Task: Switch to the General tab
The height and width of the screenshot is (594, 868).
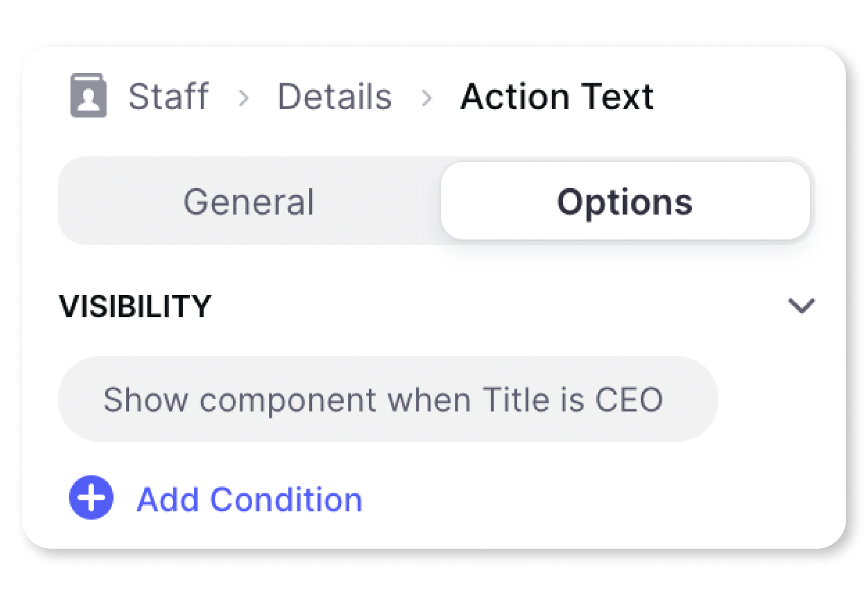Action: 249,201
